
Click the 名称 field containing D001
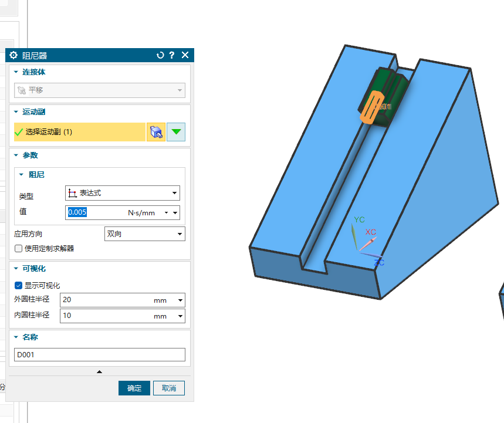tap(100, 355)
